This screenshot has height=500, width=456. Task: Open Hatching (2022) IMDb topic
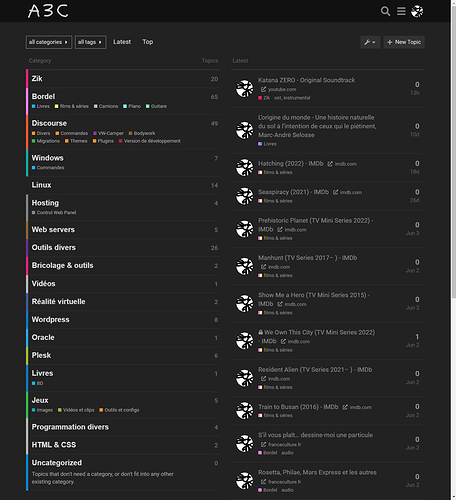pyautogui.click(x=291, y=164)
